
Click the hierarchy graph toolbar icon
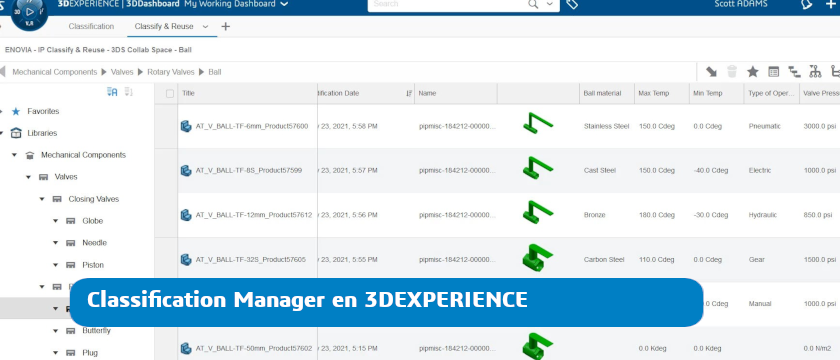tap(815, 72)
